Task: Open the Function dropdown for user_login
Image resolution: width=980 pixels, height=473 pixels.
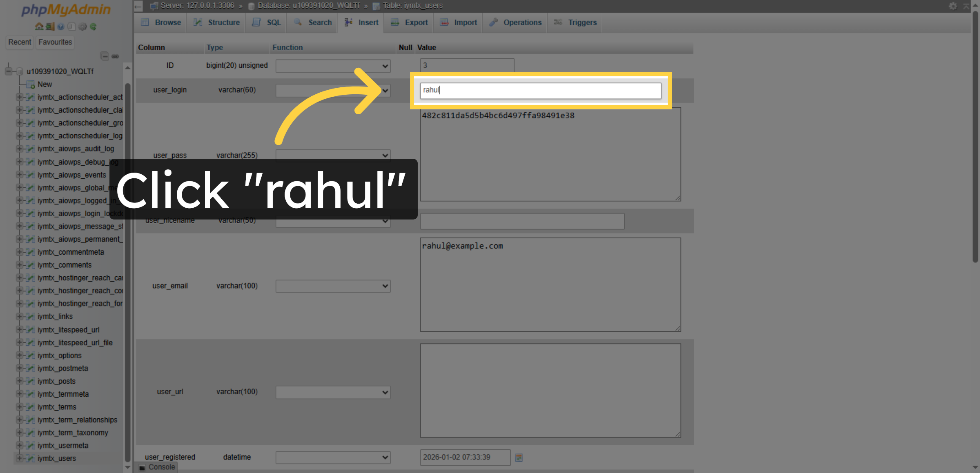Action: click(x=332, y=91)
